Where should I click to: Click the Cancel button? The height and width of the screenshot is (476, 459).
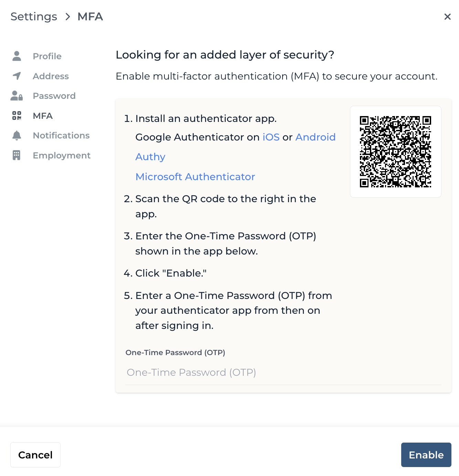coord(35,455)
